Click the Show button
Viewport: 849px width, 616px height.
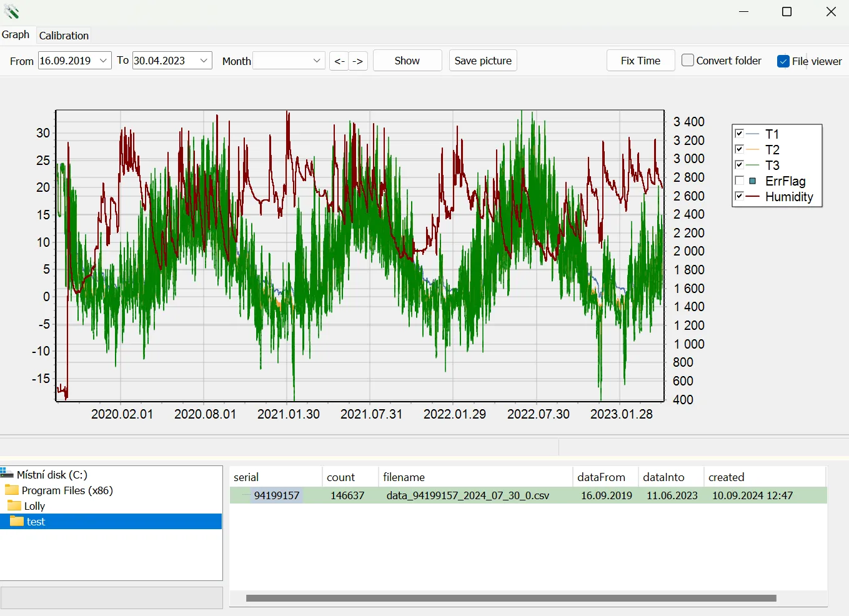[x=407, y=60]
